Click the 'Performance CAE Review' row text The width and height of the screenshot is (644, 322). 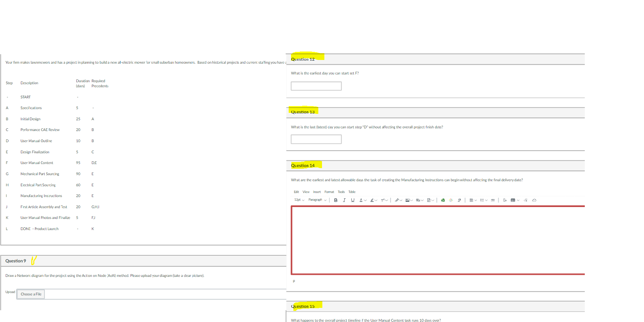pos(40,130)
